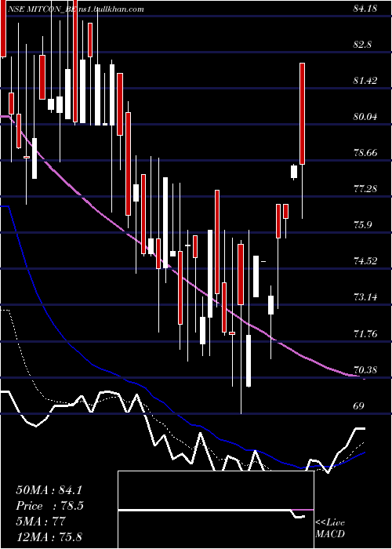392x549 pixels.
Task: Click the NSE MITCON_BE chart title
Action: pyautogui.click(x=41, y=9)
